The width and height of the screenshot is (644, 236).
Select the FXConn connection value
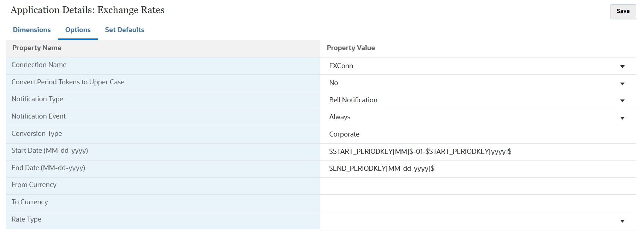pos(341,66)
